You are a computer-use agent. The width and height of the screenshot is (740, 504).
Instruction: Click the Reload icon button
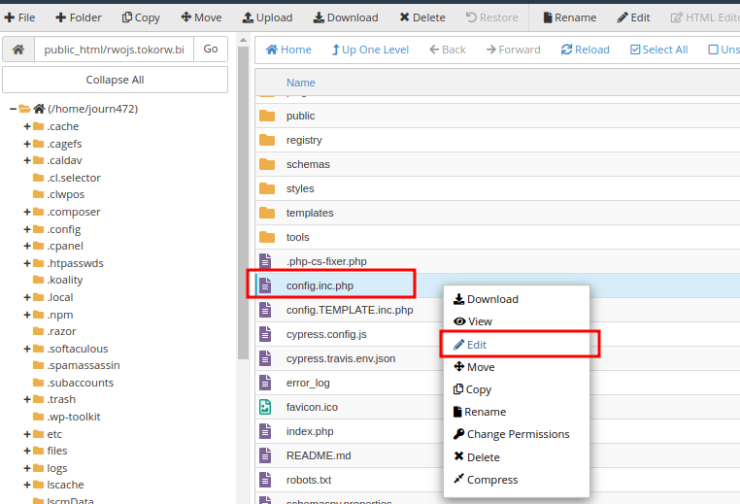(x=567, y=49)
